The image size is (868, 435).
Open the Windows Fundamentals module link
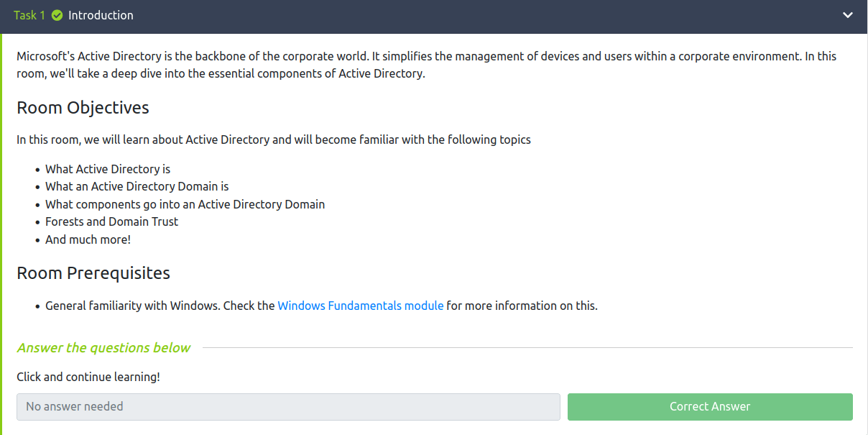coord(360,306)
